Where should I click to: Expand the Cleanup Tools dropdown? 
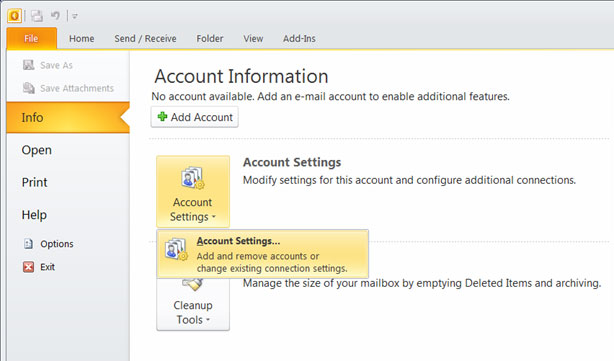point(208,320)
